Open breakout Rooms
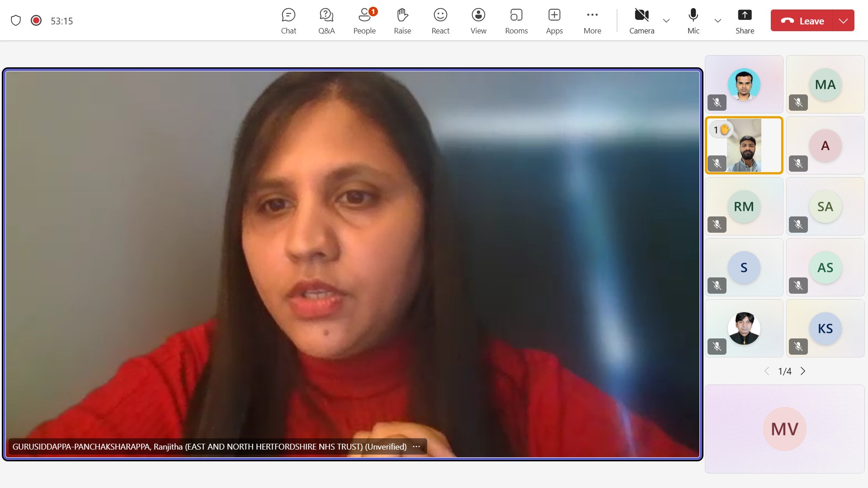 click(516, 21)
